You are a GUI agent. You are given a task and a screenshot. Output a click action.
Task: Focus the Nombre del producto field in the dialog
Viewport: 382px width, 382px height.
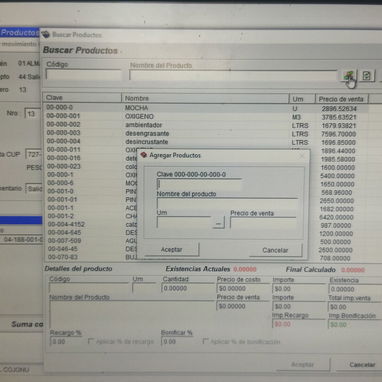[227, 204]
